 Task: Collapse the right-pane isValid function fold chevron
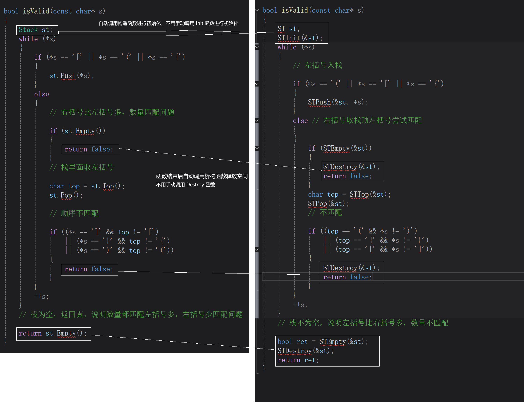[257, 10]
